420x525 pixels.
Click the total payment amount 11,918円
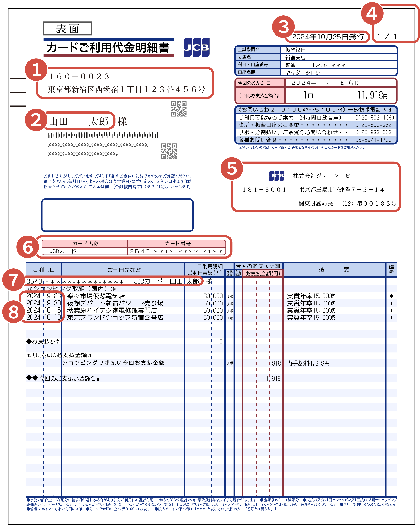(x=373, y=95)
